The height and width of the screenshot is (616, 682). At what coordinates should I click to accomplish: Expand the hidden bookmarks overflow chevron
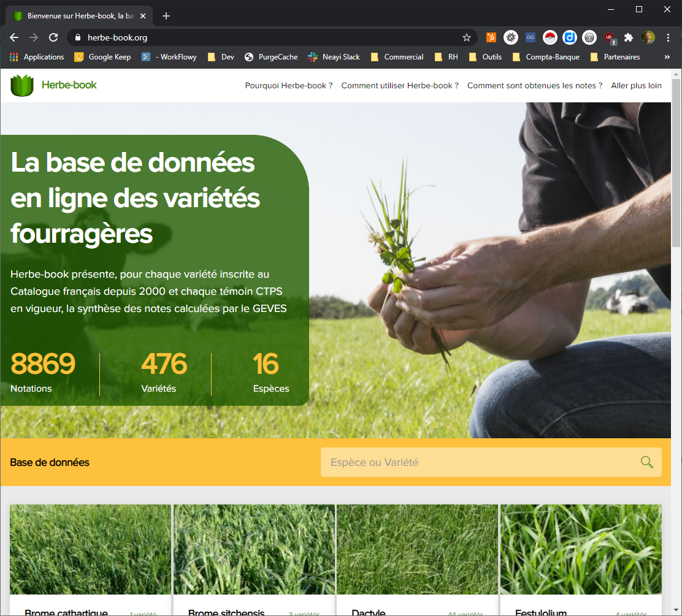[x=667, y=57]
